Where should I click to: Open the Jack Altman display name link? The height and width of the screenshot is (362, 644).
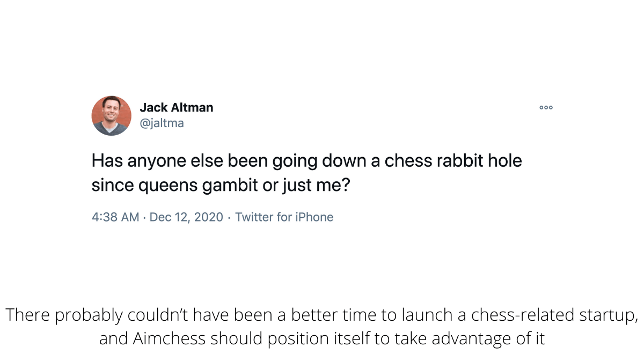coord(176,107)
